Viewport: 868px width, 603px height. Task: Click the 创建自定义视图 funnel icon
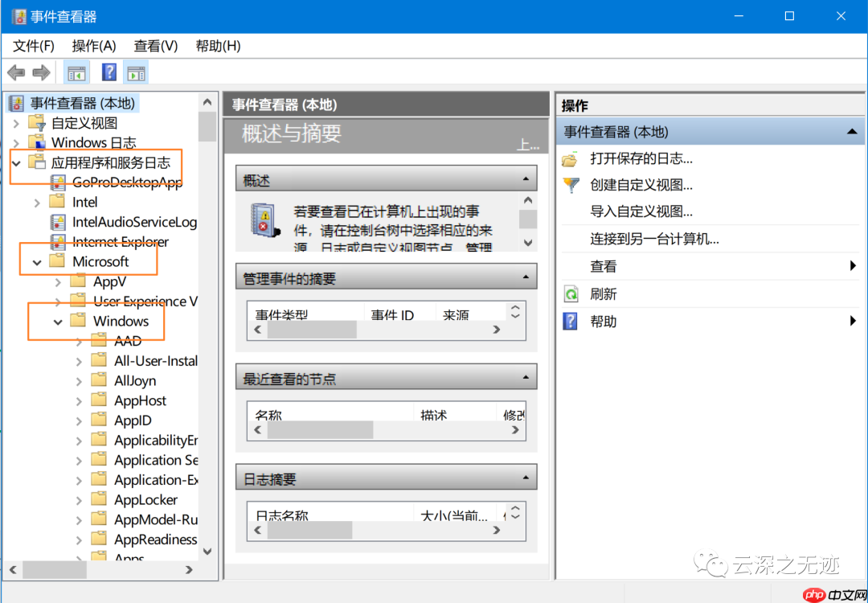(571, 185)
